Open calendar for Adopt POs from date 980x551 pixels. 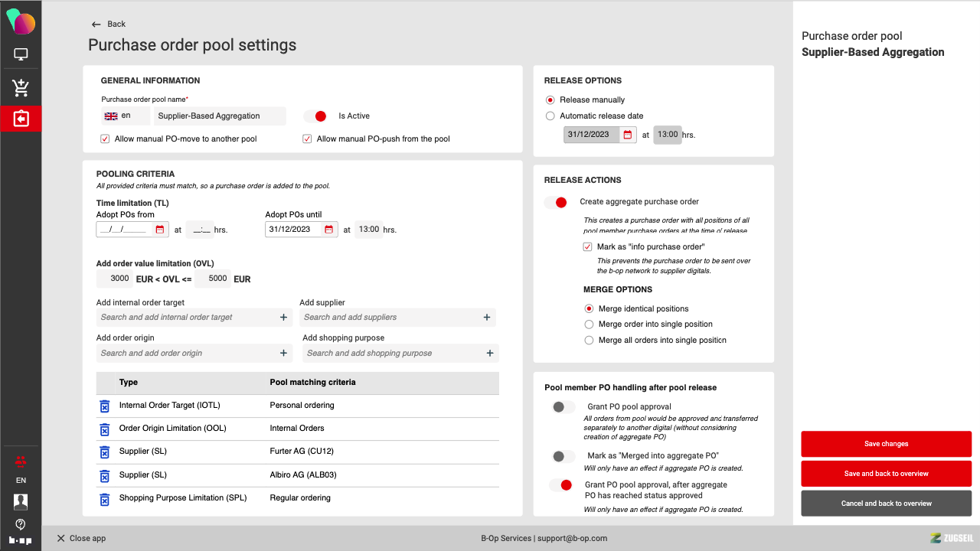160,230
